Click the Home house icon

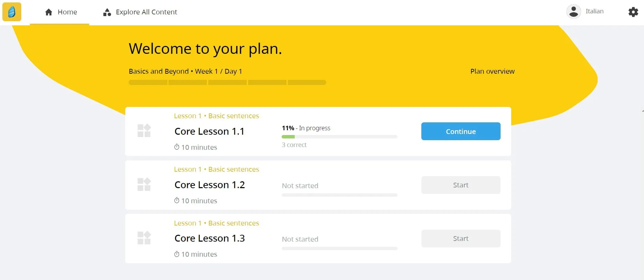point(49,12)
